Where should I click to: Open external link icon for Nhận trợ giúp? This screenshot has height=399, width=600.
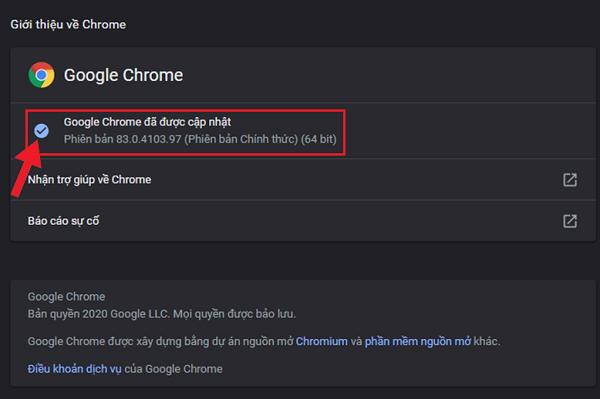coord(570,180)
